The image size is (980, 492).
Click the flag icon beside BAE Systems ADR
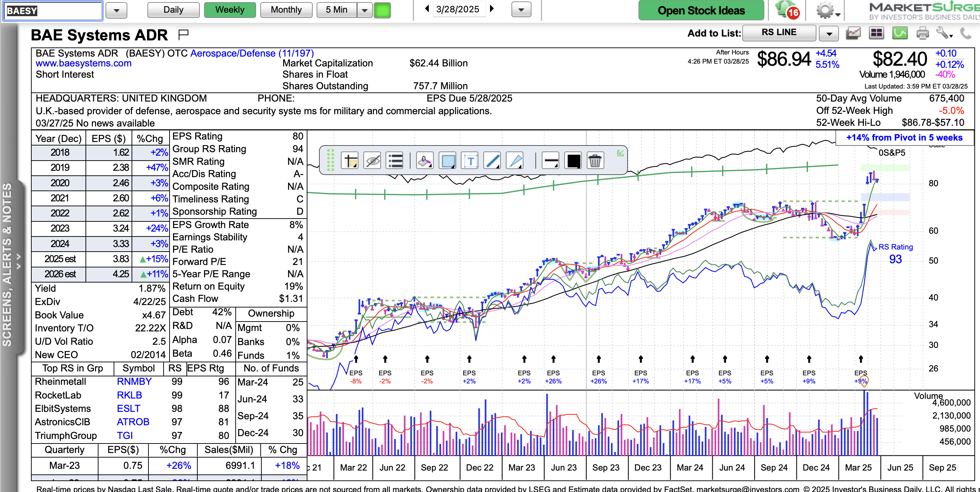coord(183,34)
